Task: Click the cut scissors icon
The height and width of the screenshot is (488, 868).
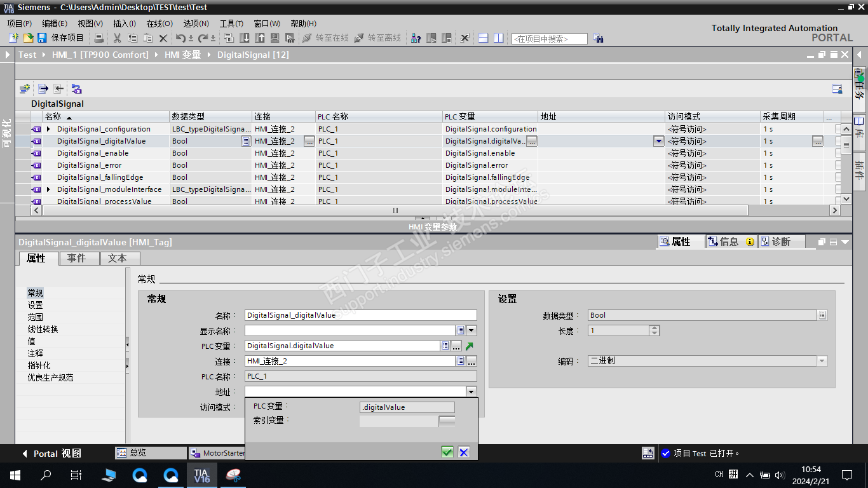Action: pos(117,38)
